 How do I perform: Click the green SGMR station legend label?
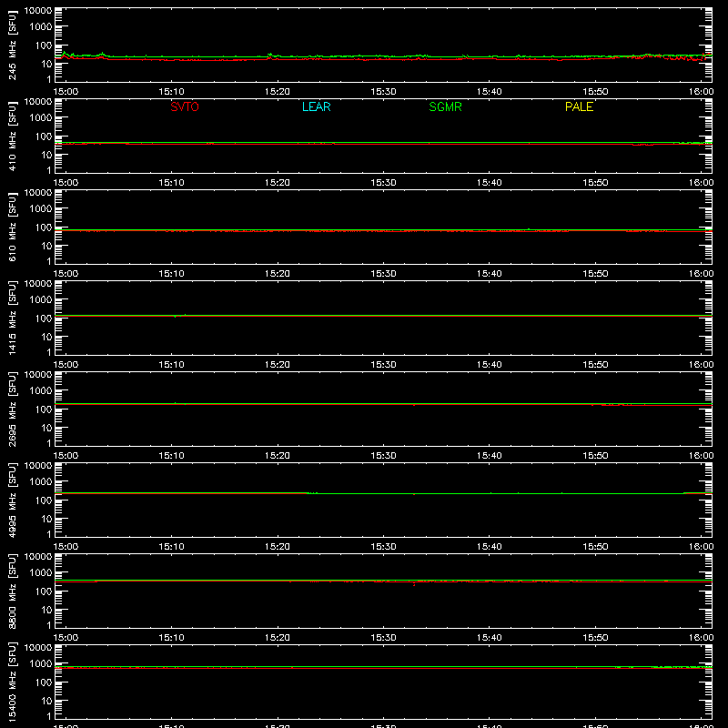click(x=445, y=106)
